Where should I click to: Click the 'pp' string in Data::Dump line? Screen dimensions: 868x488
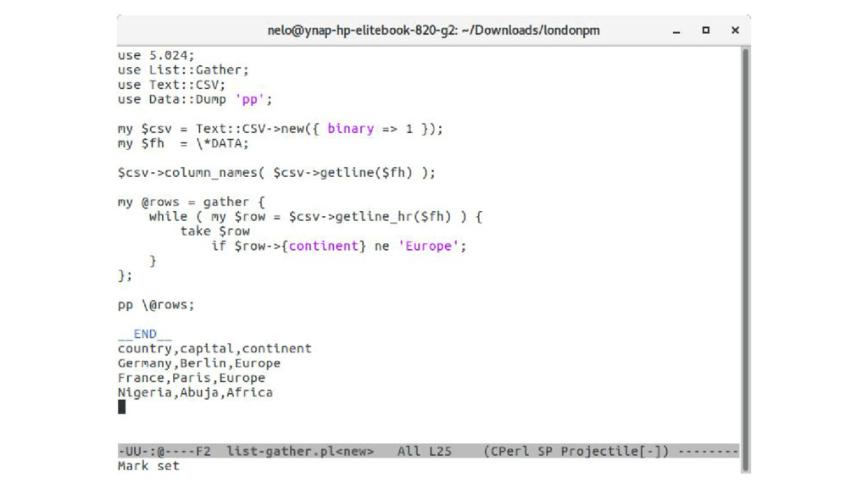(x=250, y=100)
